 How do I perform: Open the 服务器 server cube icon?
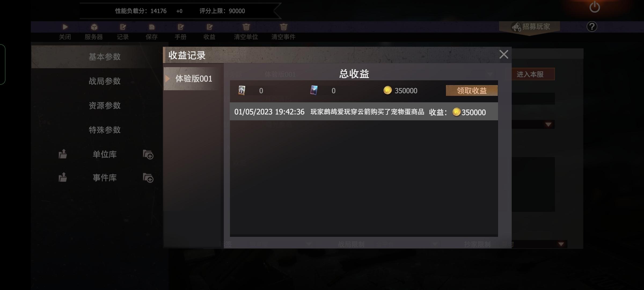pyautogui.click(x=94, y=27)
